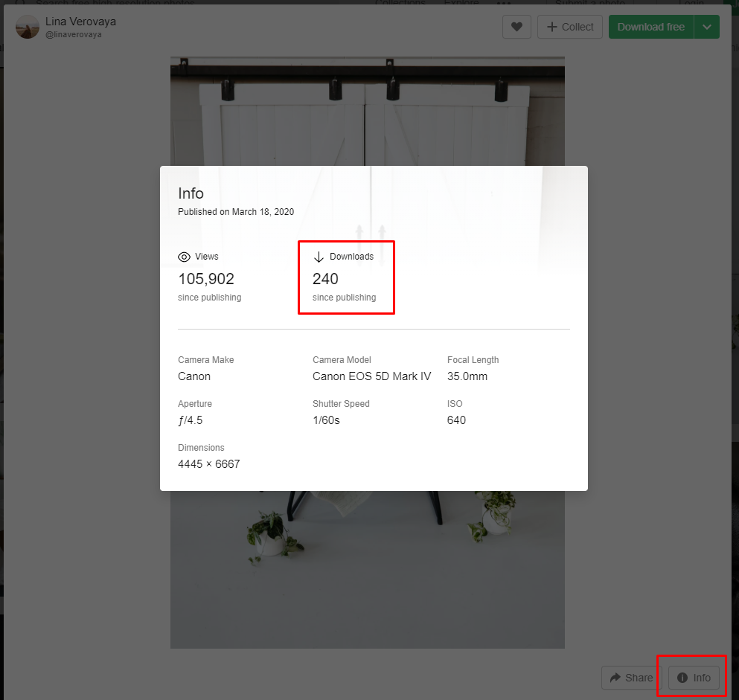Select the Views eye icon

click(184, 257)
